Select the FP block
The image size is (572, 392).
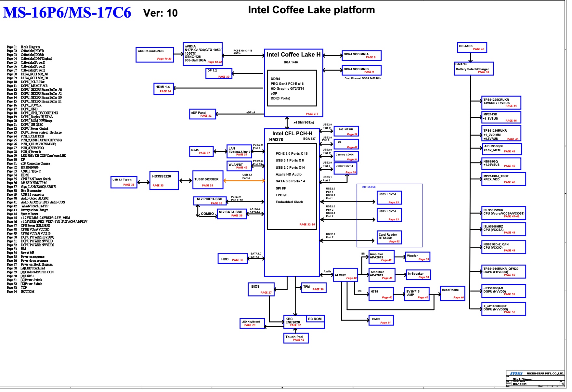coord(346,144)
